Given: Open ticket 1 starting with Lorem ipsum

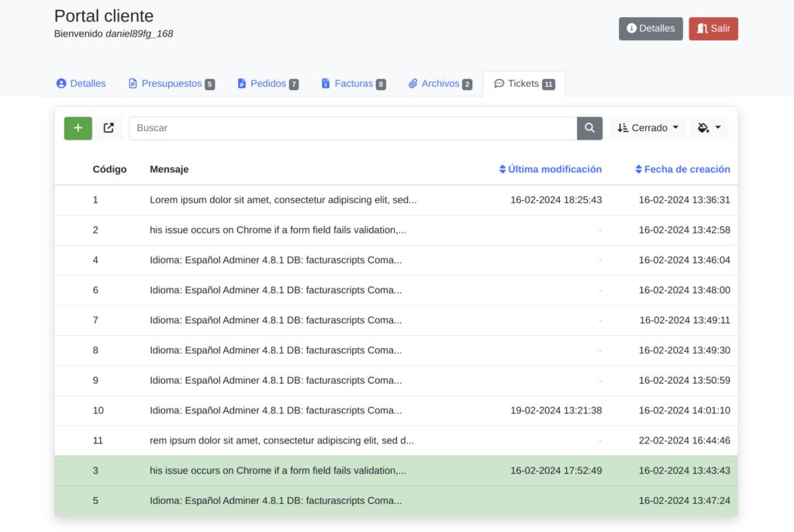Looking at the screenshot, I should tap(283, 200).
